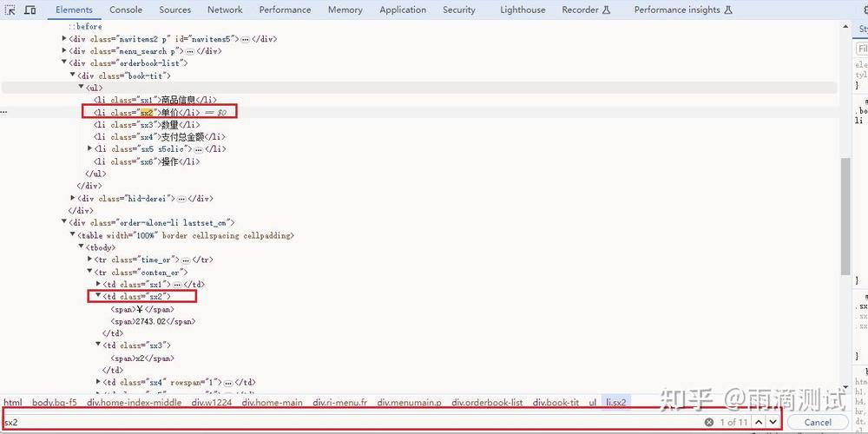The image size is (868, 434).
Task: Click the Cancel button in search bar
Action: click(x=818, y=422)
